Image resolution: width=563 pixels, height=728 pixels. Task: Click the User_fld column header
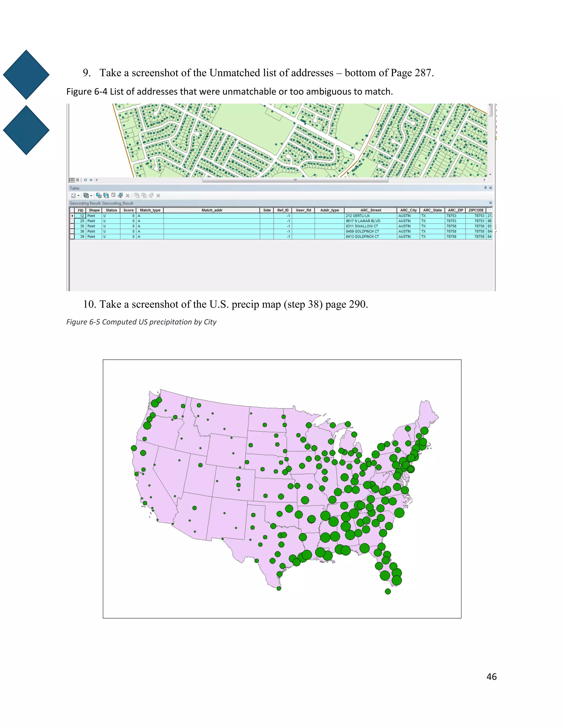click(x=303, y=211)
